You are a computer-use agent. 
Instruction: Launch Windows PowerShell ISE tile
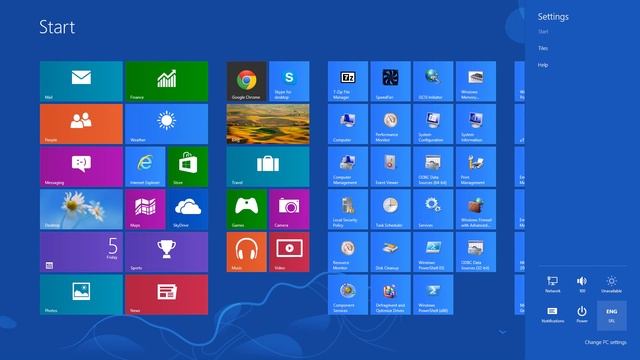[433, 252]
